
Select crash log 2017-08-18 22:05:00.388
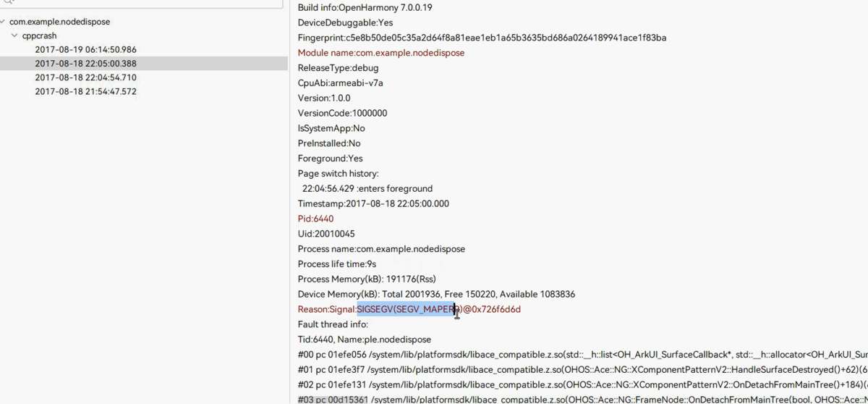point(85,64)
